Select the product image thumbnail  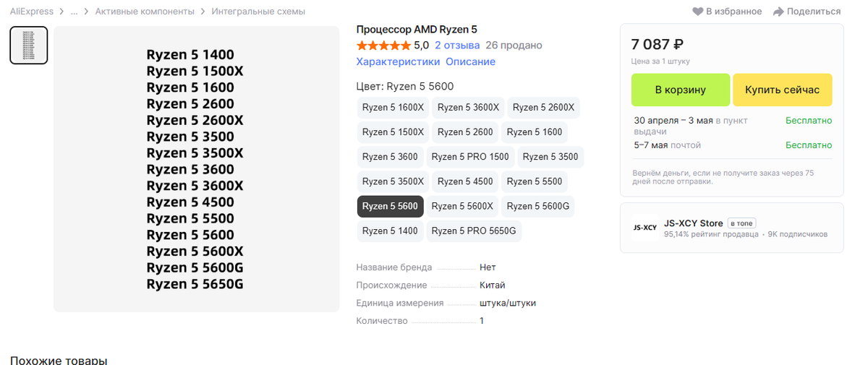(x=29, y=46)
